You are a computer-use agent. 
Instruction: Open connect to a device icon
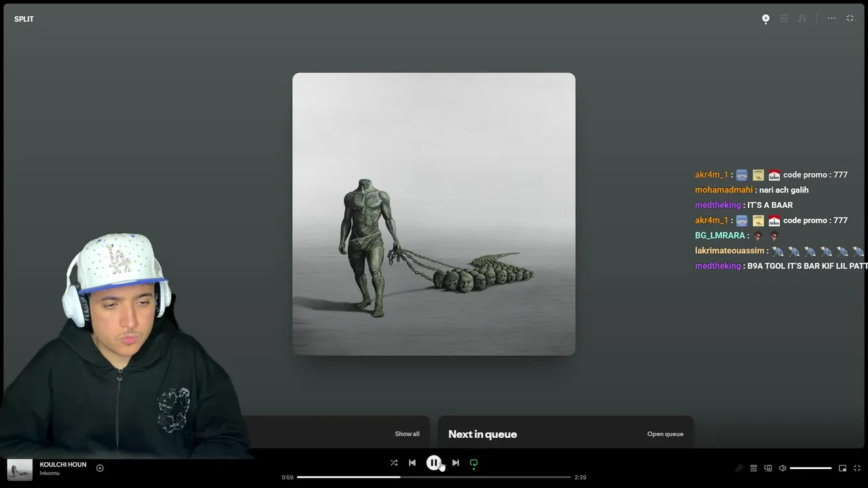point(768,468)
